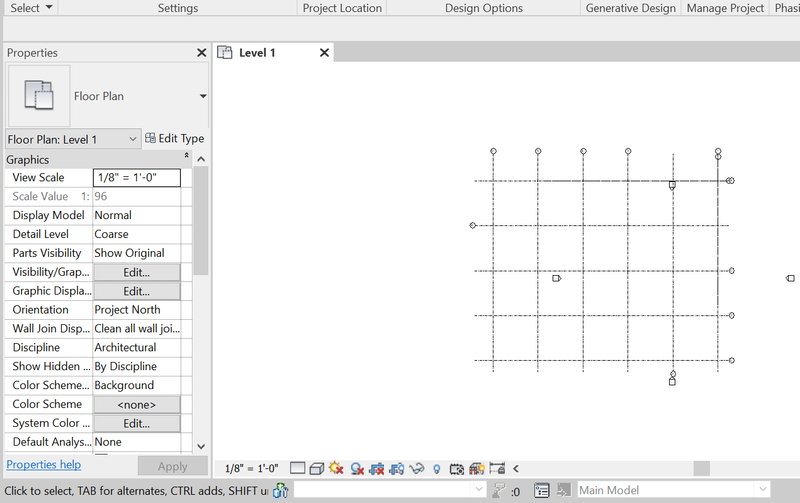Click the Crop View icon
Viewport: 800px width, 503px height.
coord(377,468)
